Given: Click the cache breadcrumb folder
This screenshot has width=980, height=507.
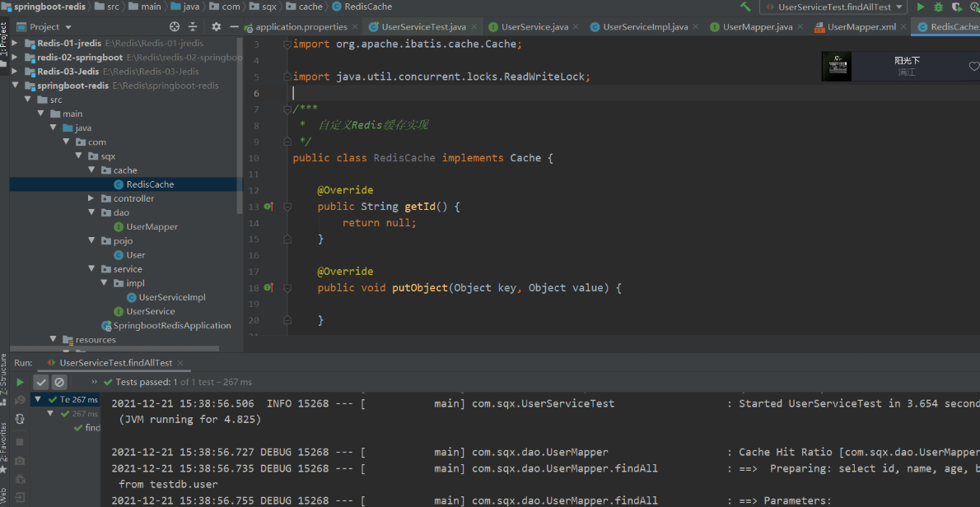Looking at the screenshot, I should pyautogui.click(x=304, y=7).
